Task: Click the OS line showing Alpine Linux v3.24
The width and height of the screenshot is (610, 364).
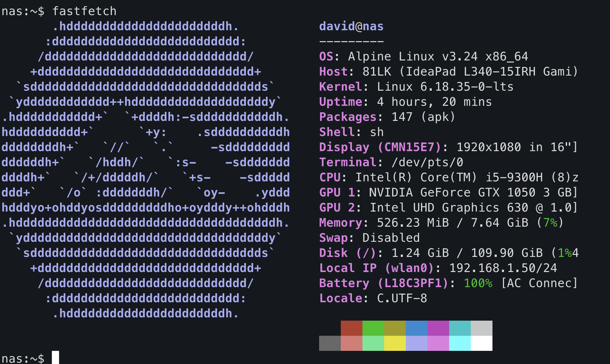Action: (424, 56)
